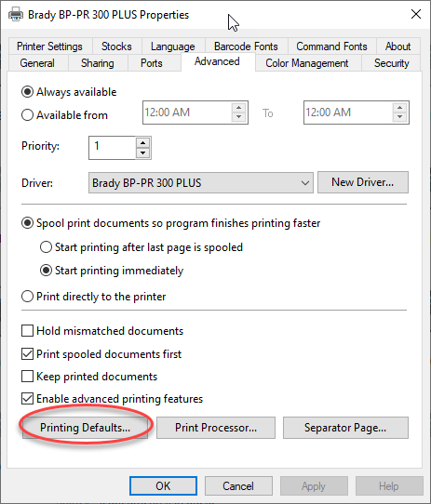Screen dimensions: 431x504
Task: Increase Priority with the up spinner arrow
Action: pos(143,142)
